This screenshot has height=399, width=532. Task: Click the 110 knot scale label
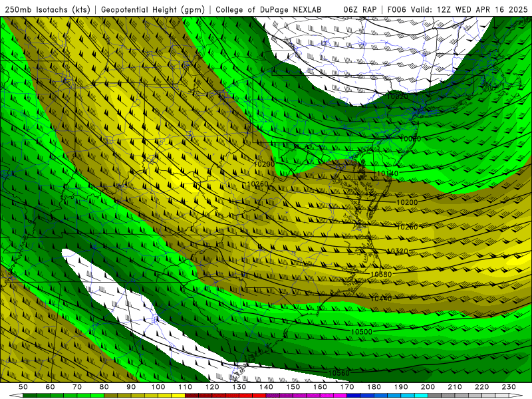pyautogui.click(x=186, y=387)
